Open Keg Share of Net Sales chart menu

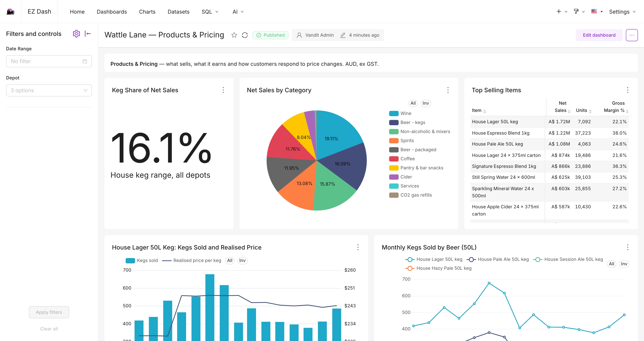[x=223, y=90]
